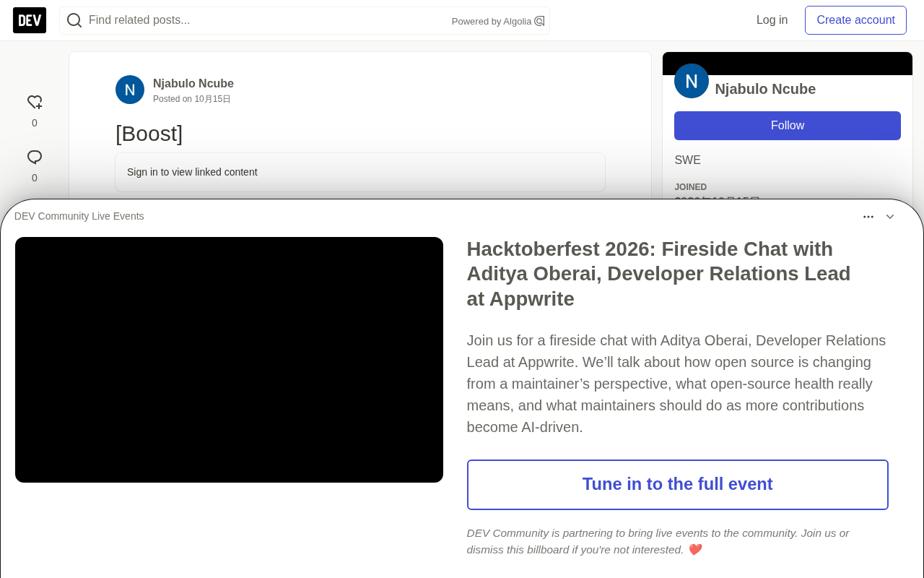Click the search magnifier icon

pos(74,20)
